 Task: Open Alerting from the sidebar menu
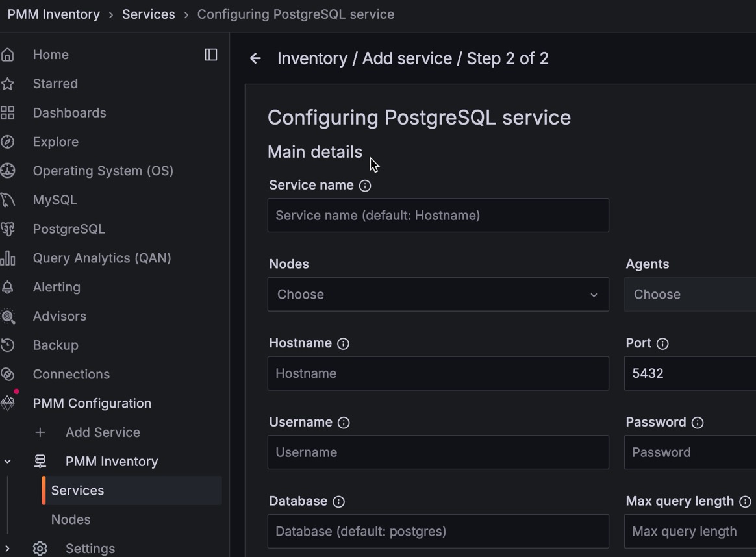[57, 287]
